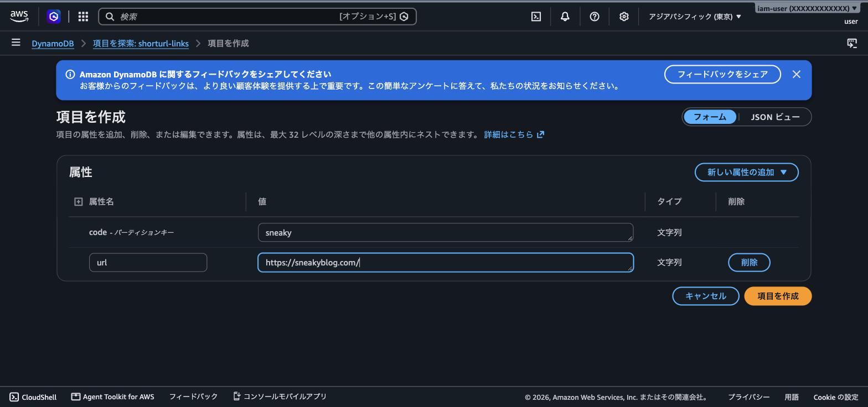Open the console mobile app link

(x=280, y=396)
